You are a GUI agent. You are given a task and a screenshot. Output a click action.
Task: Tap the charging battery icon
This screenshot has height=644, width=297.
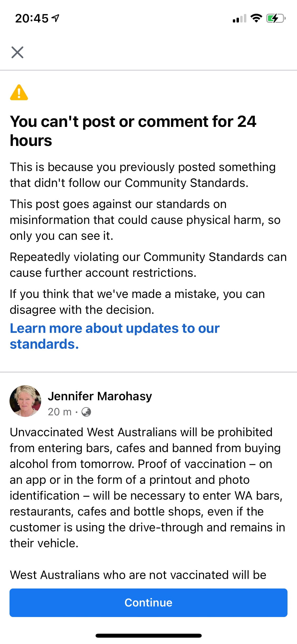tap(276, 18)
